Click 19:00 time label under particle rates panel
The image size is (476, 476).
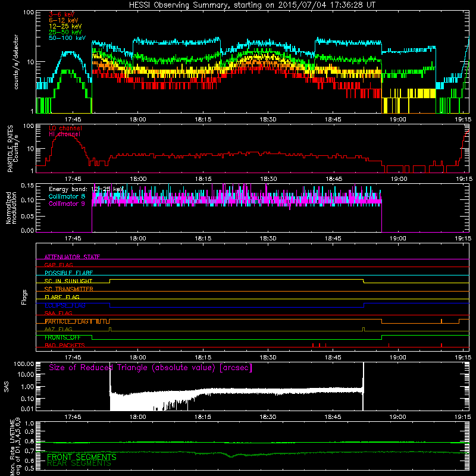[399, 179]
